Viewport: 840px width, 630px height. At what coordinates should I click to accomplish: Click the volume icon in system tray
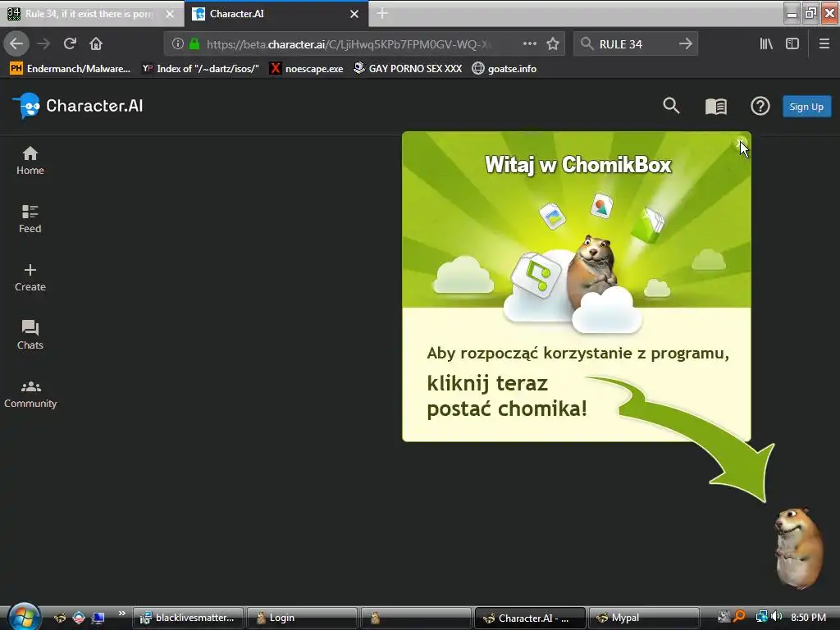(x=776, y=617)
